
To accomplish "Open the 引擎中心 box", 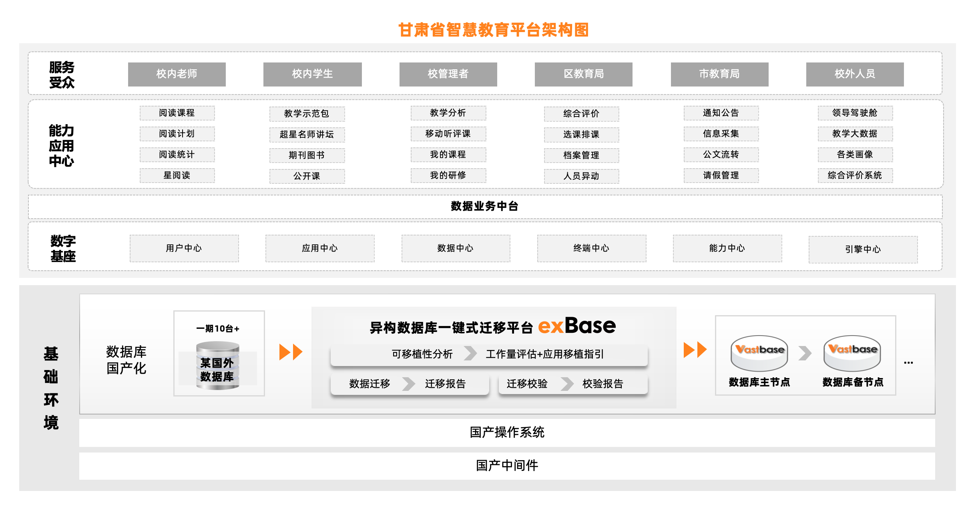I will point(863,249).
